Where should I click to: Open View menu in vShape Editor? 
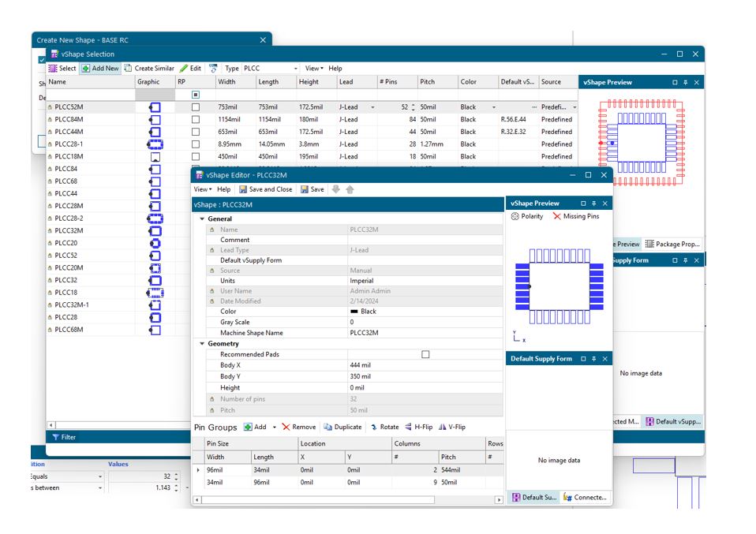(x=203, y=189)
